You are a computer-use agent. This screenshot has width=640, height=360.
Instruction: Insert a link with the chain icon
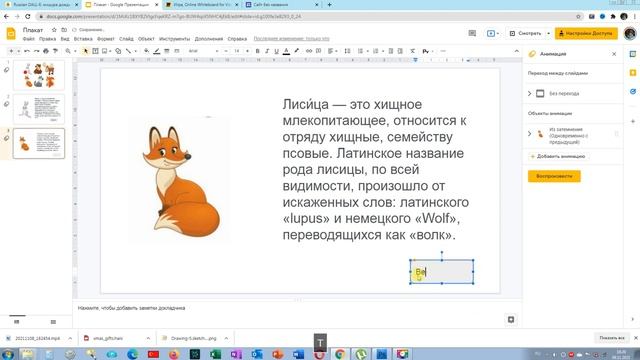[x=309, y=51]
